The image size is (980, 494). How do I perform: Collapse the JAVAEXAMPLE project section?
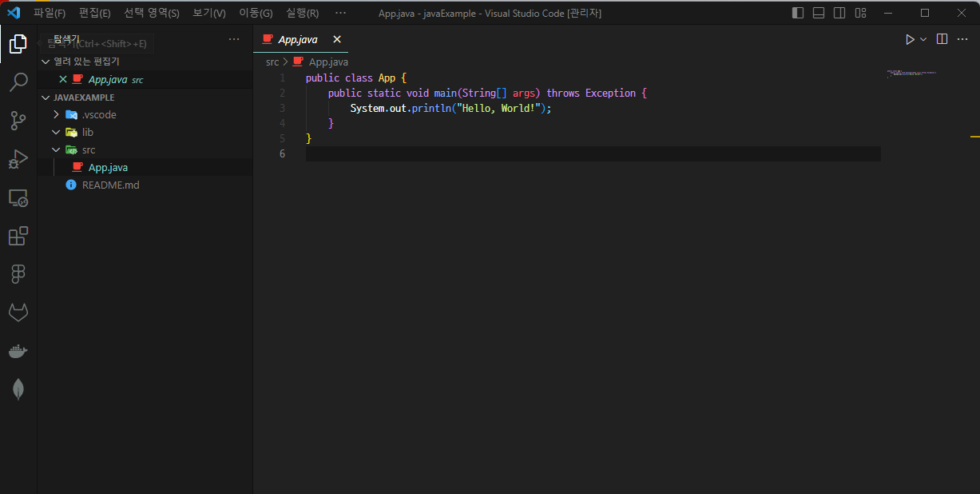[46, 97]
